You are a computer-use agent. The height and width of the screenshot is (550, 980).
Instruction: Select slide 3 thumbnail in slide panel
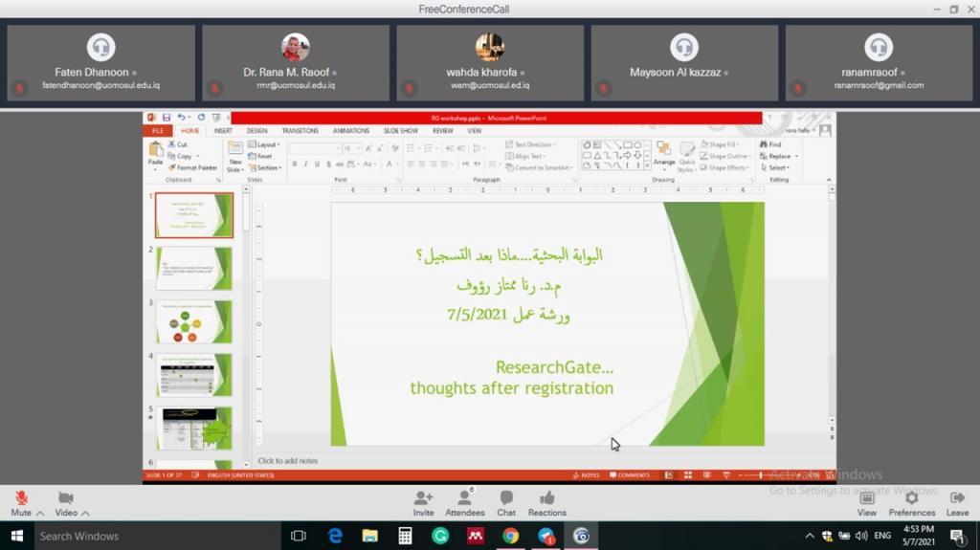point(194,322)
